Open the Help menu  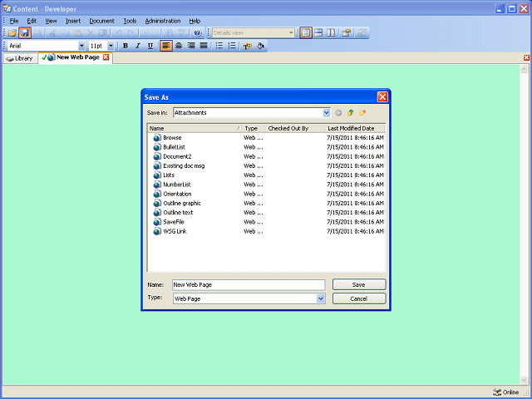pyautogui.click(x=195, y=21)
